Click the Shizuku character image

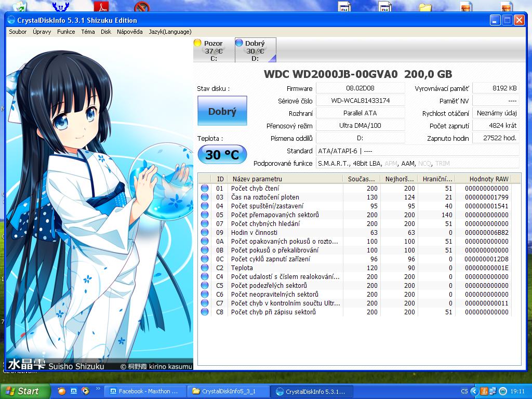pos(99,204)
